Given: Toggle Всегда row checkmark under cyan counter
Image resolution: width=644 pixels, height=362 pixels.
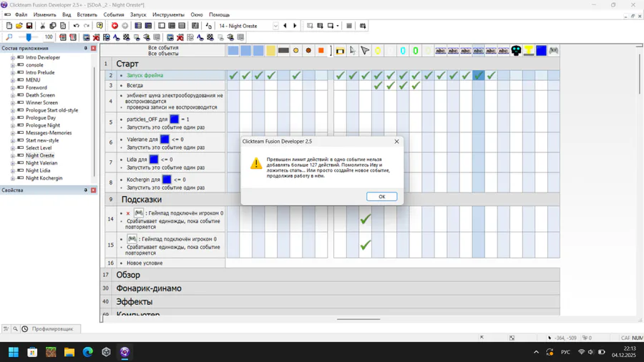Looking at the screenshot, I should tap(403, 85).
